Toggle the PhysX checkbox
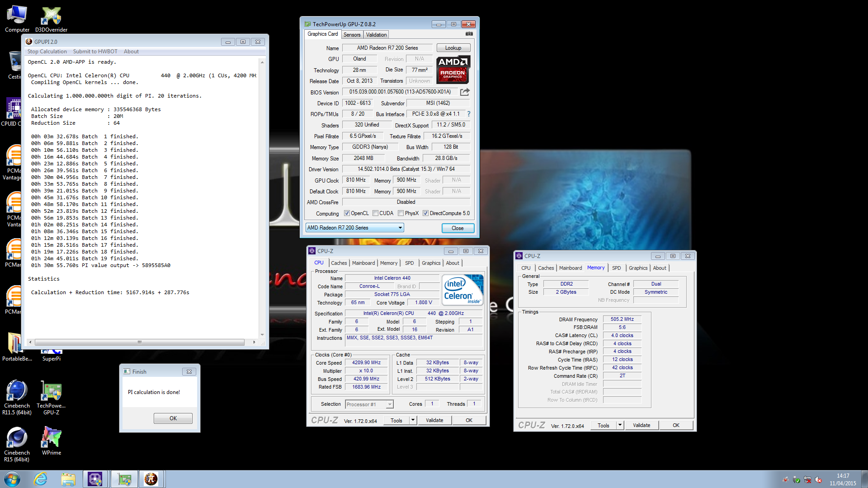 tap(401, 213)
